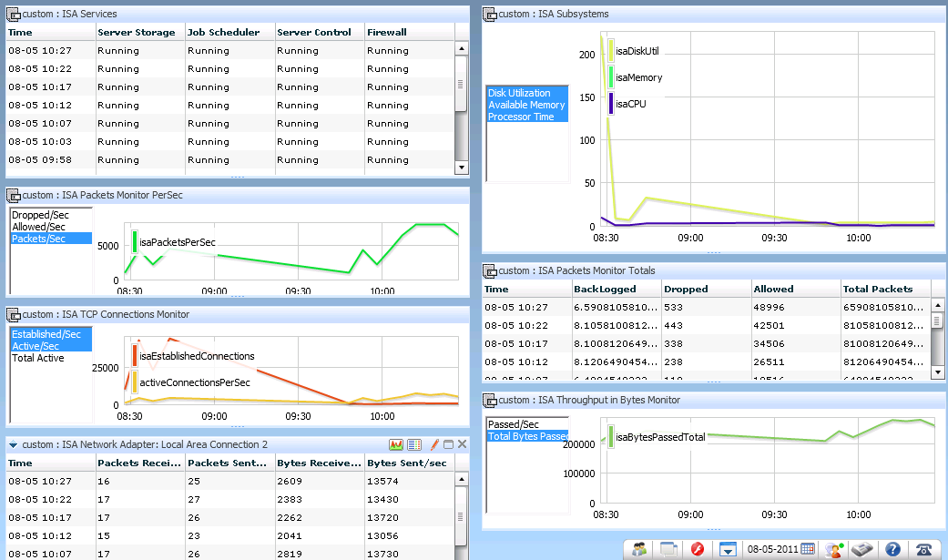Viewport: 948px width, 560px height.
Task: Select Total Bytes Passed in Throughput list
Action: point(528,436)
